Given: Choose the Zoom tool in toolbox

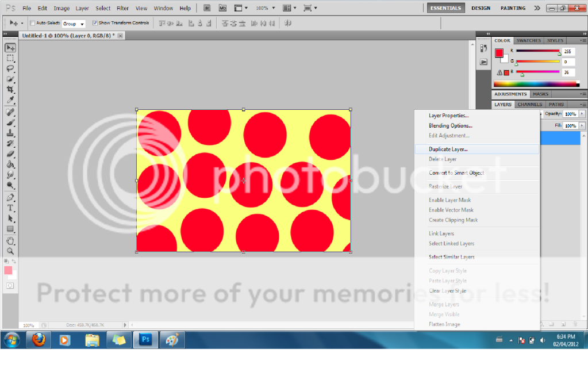Looking at the screenshot, I should click(10, 251).
